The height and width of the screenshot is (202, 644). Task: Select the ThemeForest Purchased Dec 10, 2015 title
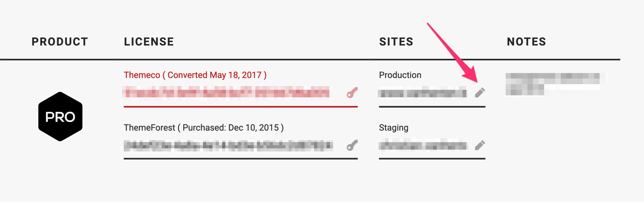(204, 128)
